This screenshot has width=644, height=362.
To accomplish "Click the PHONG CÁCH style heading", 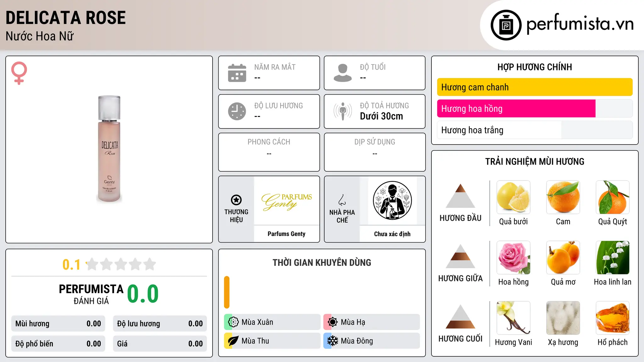I will tap(269, 142).
